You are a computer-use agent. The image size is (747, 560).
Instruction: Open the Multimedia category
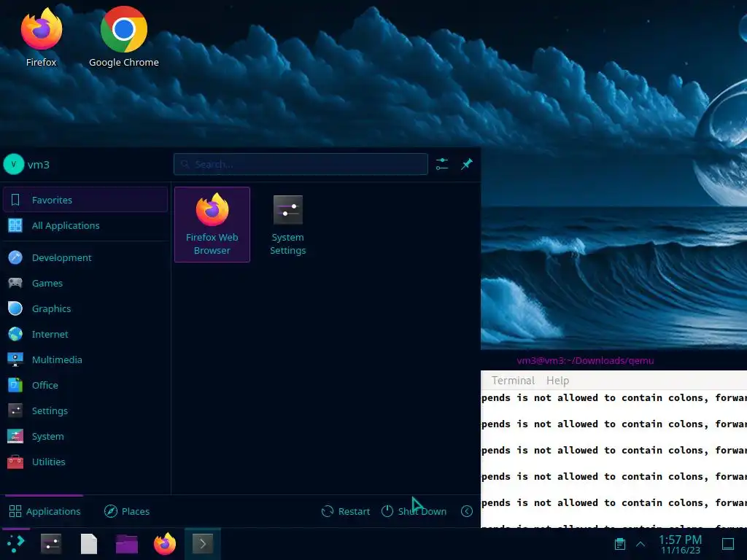tap(85, 360)
